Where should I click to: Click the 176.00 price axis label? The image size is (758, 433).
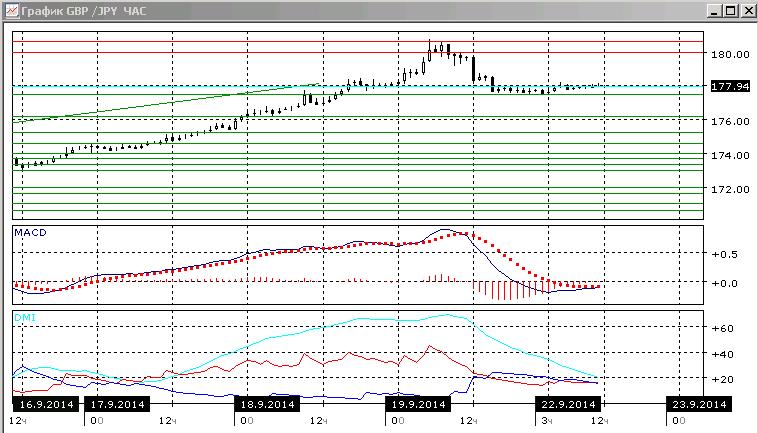[x=730, y=121]
